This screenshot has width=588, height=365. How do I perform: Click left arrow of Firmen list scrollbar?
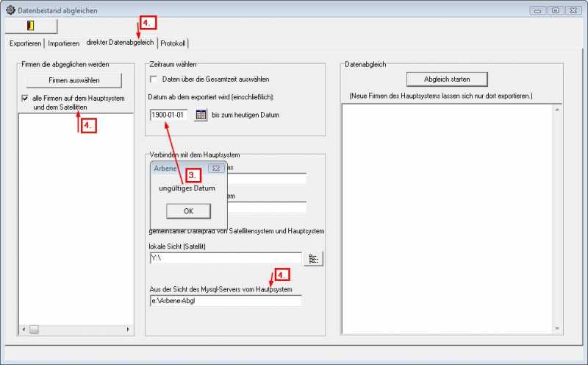click(x=23, y=329)
